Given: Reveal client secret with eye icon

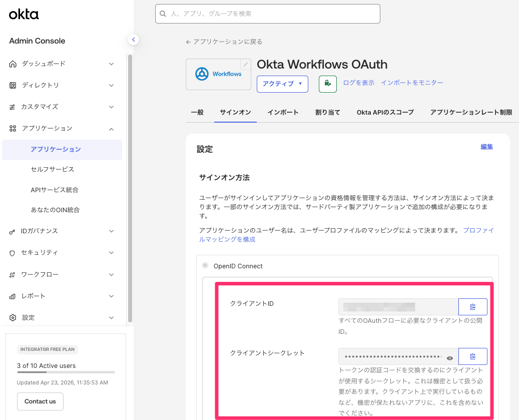Looking at the screenshot, I should (450, 357).
